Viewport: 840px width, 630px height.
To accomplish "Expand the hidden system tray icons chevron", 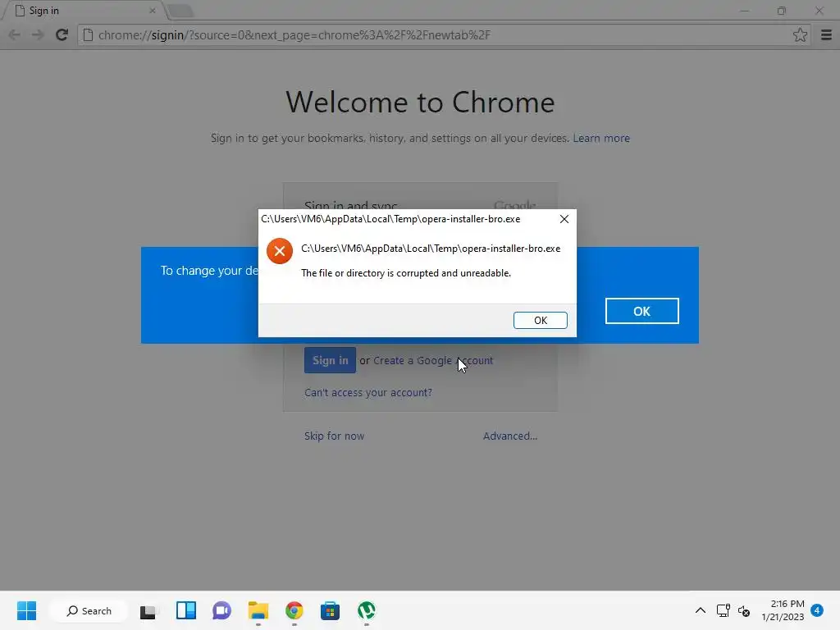I will [701, 610].
